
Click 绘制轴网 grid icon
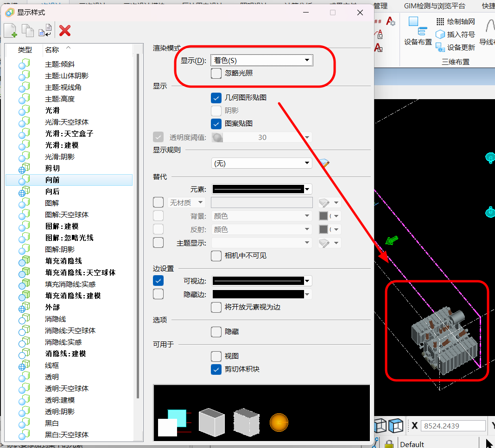point(440,21)
